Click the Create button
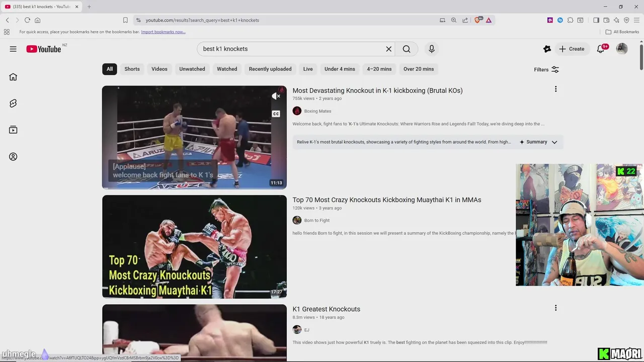Screen dimensions: 644x362 pos(572,49)
